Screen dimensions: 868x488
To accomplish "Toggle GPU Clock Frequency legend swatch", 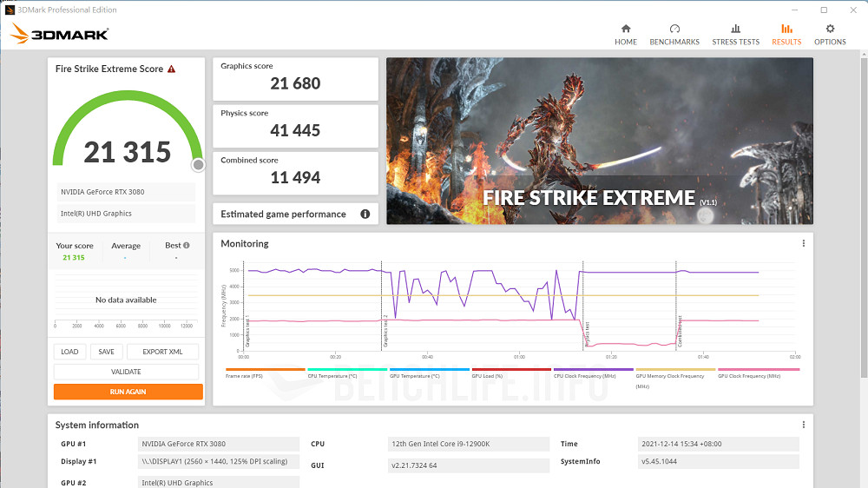I will tap(759, 369).
